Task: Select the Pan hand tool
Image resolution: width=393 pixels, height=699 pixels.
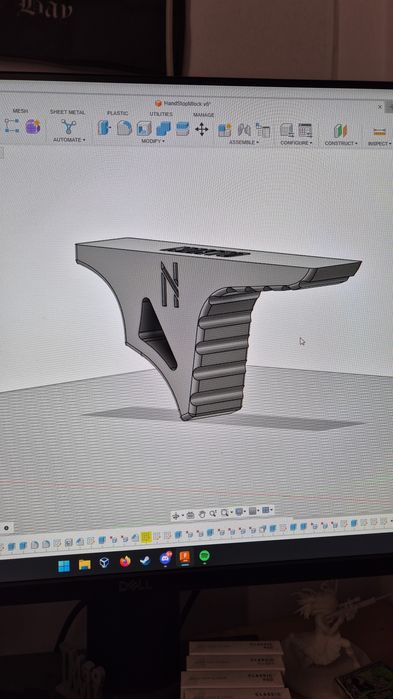Action: 202,514
